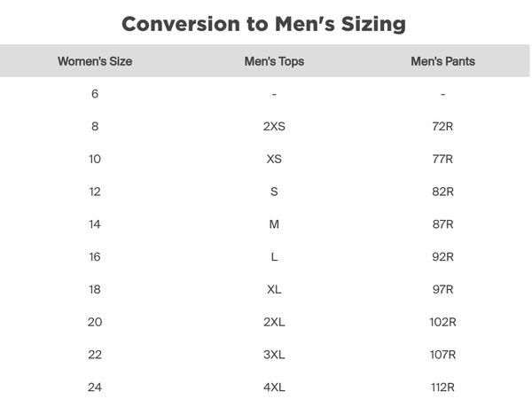Click women's size 6 cell
This screenshot has width=532, height=407.
click(x=95, y=94)
